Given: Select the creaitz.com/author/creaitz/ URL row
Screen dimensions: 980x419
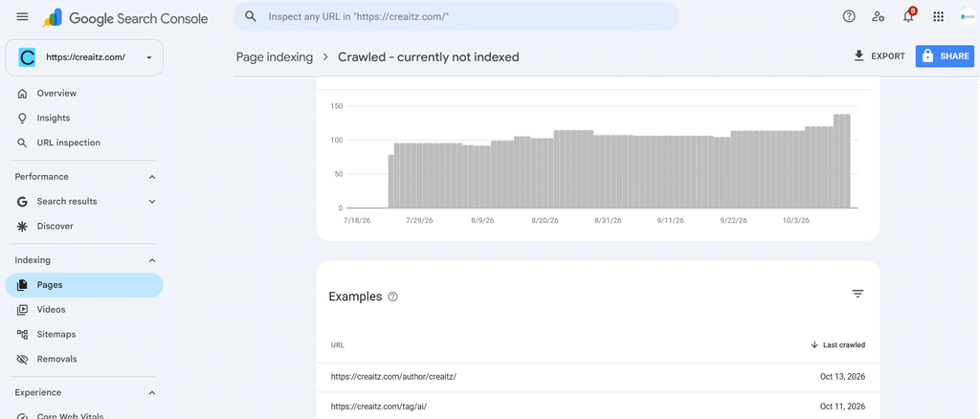Looking at the screenshot, I should pyautogui.click(x=598, y=377).
